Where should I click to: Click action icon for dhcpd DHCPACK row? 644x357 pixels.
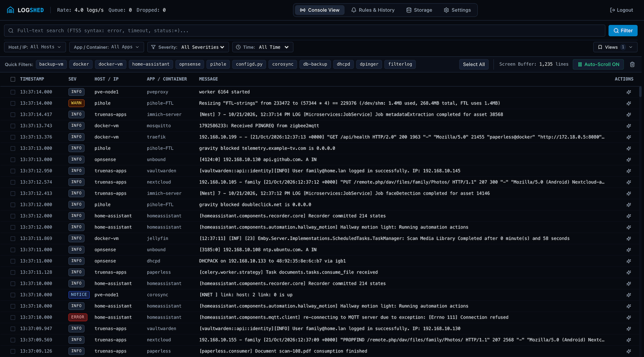coord(629,261)
